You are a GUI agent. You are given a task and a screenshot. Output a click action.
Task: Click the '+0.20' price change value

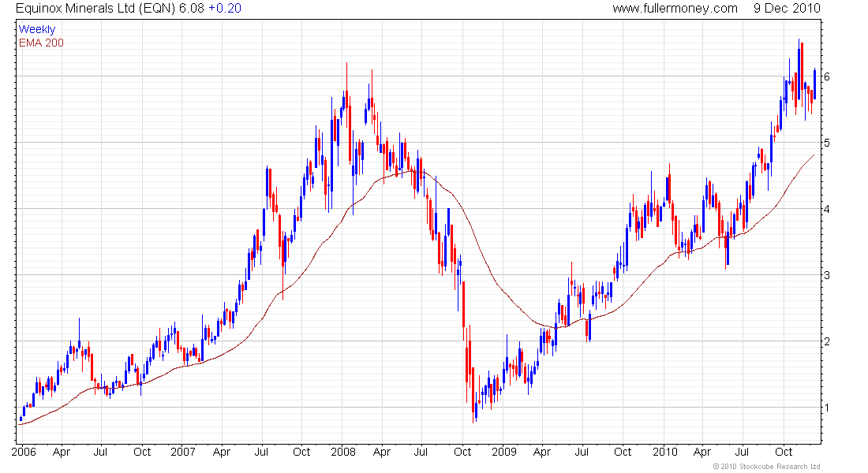pos(225,9)
